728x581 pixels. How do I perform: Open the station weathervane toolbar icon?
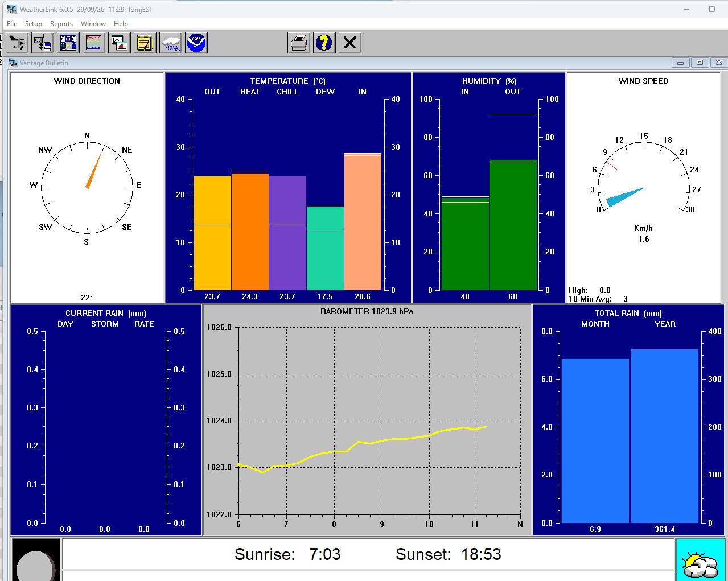click(x=17, y=43)
